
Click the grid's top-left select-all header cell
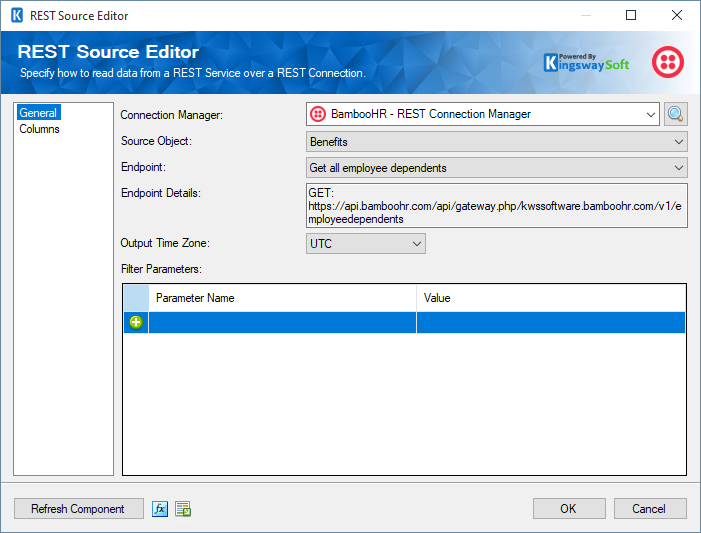[136, 298]
